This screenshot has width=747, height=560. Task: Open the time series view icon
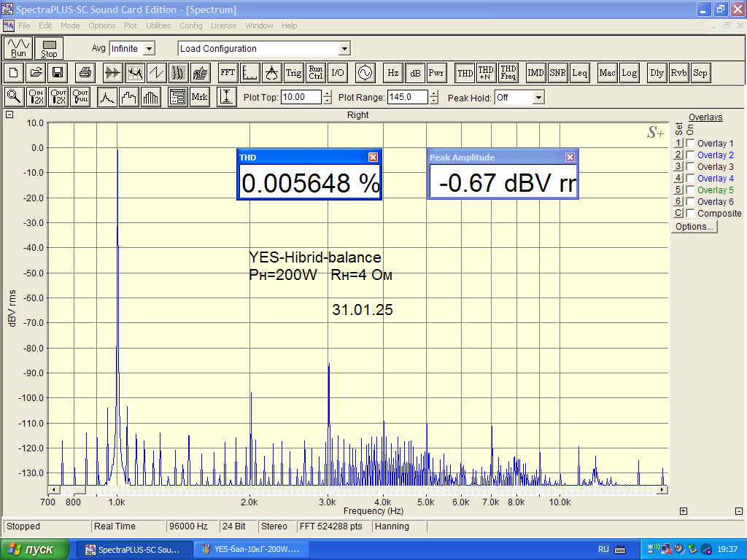[113, 73]
